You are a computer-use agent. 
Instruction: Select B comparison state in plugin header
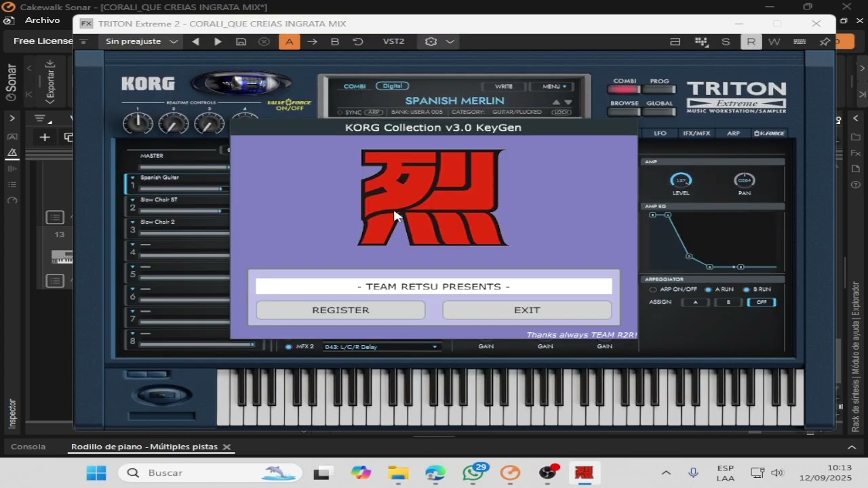click(x=335, y=41)
